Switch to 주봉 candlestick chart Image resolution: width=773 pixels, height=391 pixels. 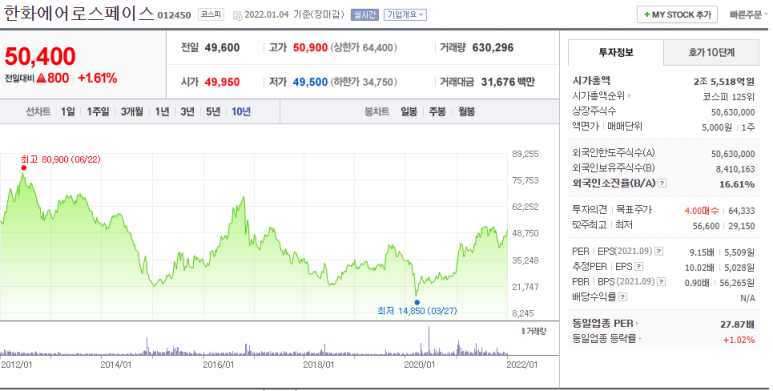point(437,112)
